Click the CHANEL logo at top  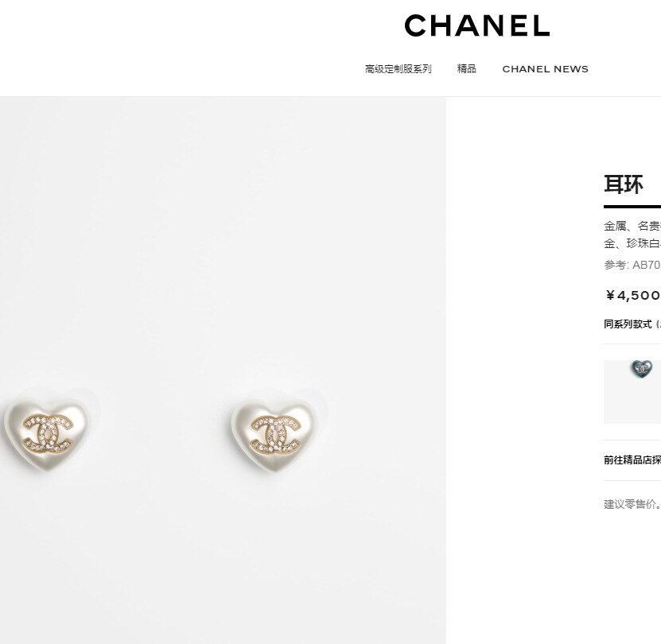(x=476, y=25)
